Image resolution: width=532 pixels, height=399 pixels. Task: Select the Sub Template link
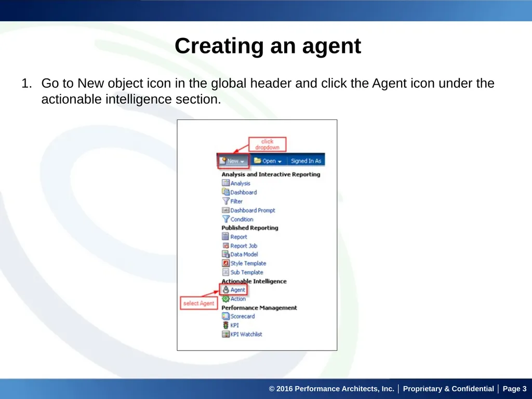[x=247, y=272]
